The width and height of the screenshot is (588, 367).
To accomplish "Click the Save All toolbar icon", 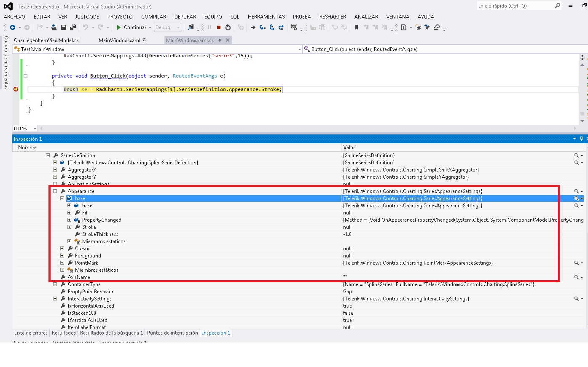I will [72, 27].
